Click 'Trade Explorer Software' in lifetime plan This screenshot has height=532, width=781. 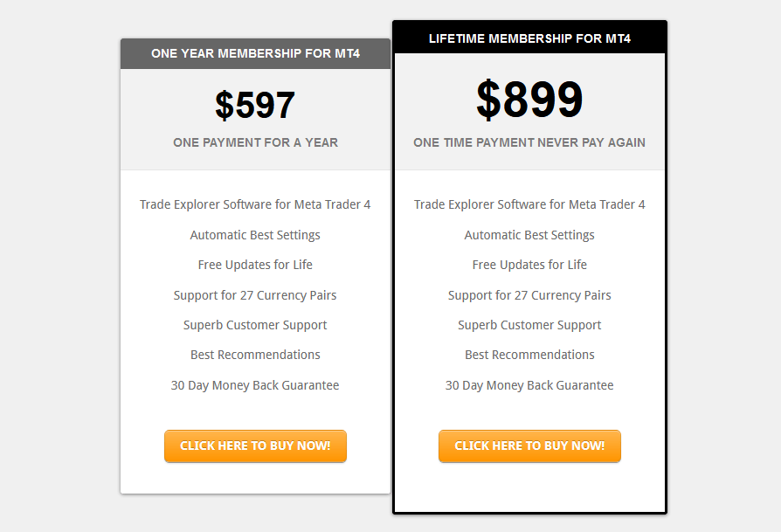pyautogui.click(x=529, y=204)
